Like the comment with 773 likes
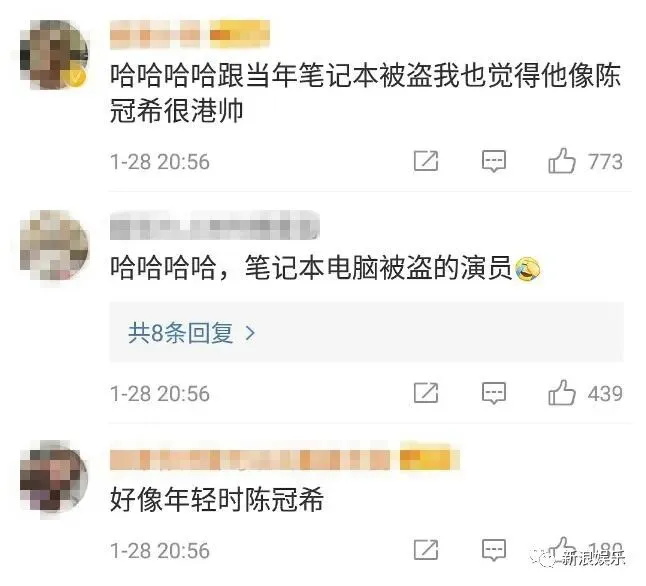Screen dimensions: 646x586 562,161
